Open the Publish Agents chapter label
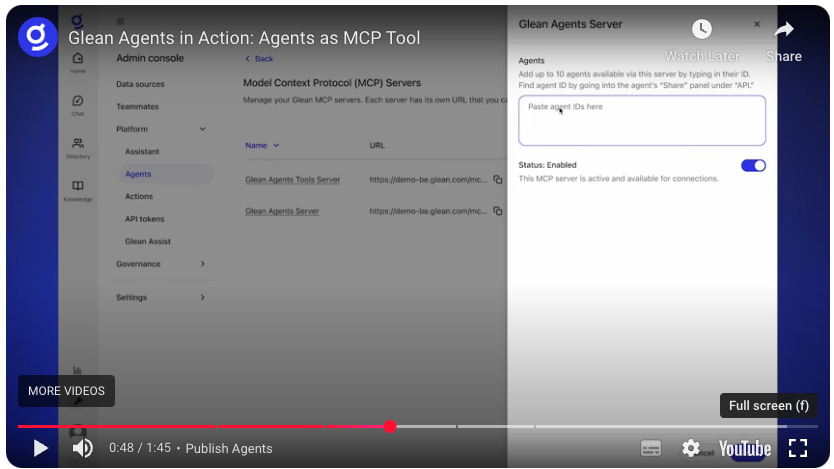This screenshot has width=834, height=469. tap(229, 448)
